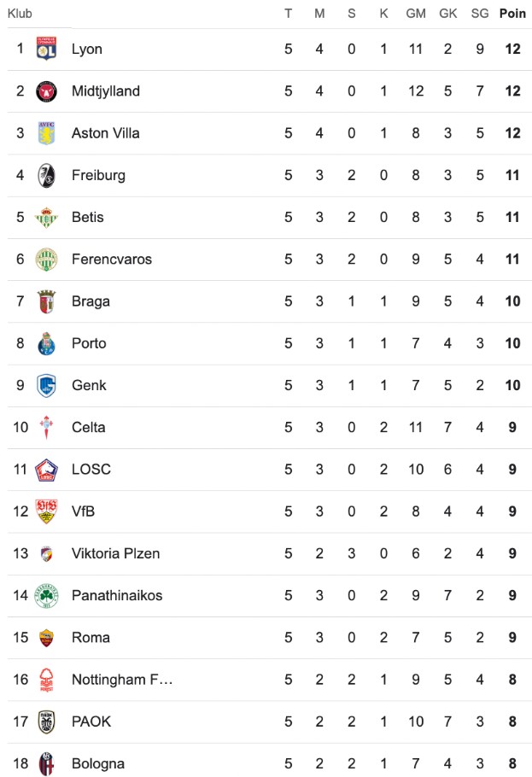Click the PAOK club badge
The height and width of the screenshot is (777, 532).
click(46, 721)
